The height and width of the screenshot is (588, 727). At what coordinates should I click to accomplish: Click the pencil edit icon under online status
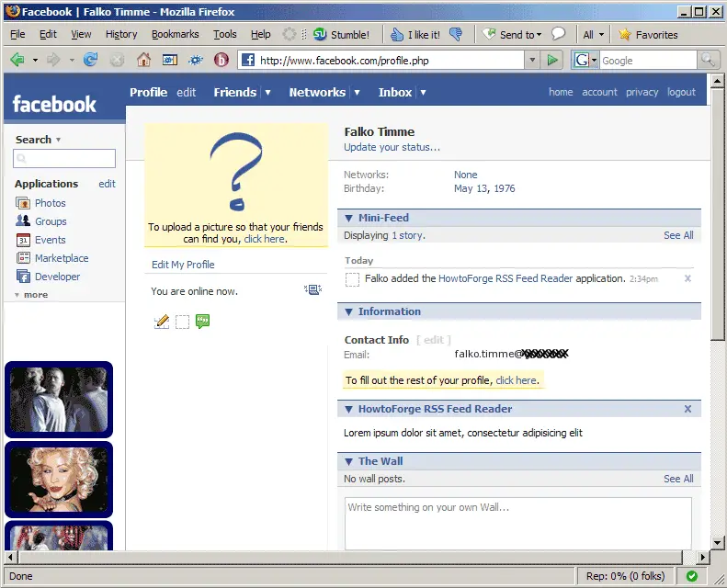coord(162,322)
